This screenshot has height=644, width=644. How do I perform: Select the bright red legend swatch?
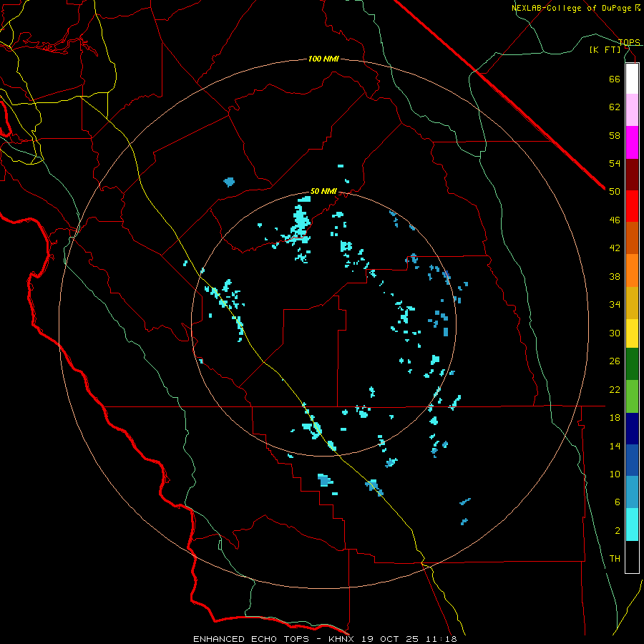point(632,206)
